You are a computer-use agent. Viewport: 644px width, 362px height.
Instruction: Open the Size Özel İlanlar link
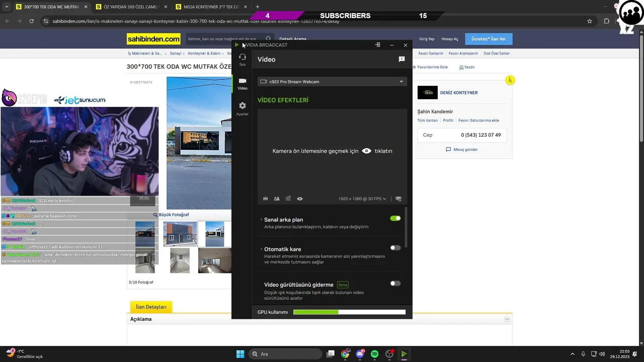(x=497, y=53)
